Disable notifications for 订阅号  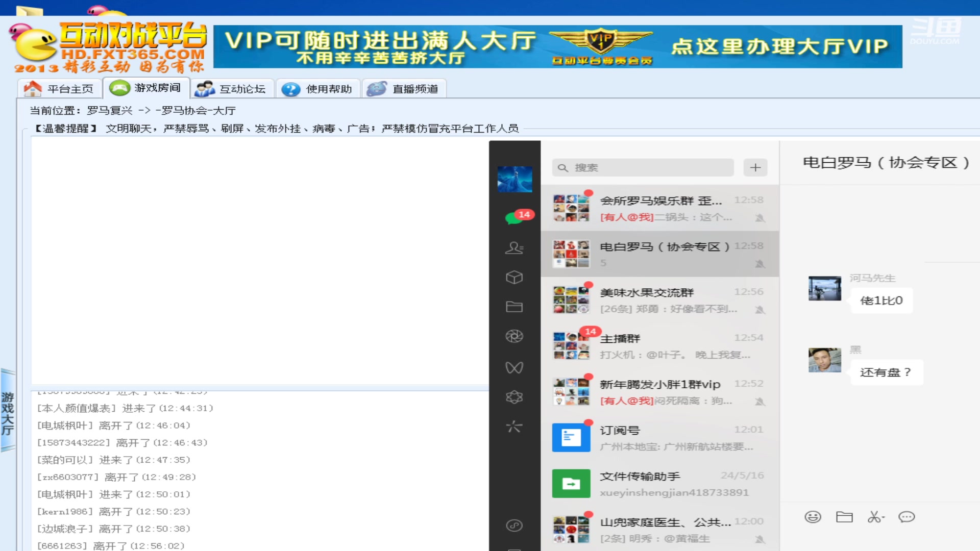(761, 447)
